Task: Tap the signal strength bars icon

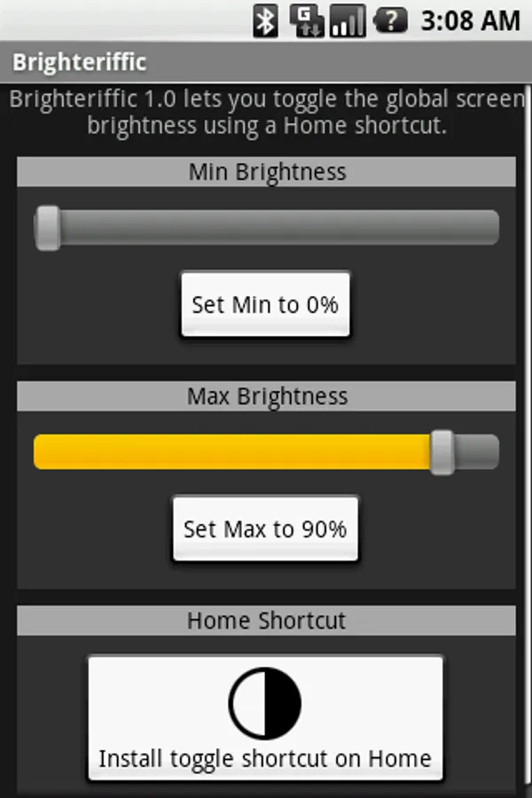Action: click(348, 20)
